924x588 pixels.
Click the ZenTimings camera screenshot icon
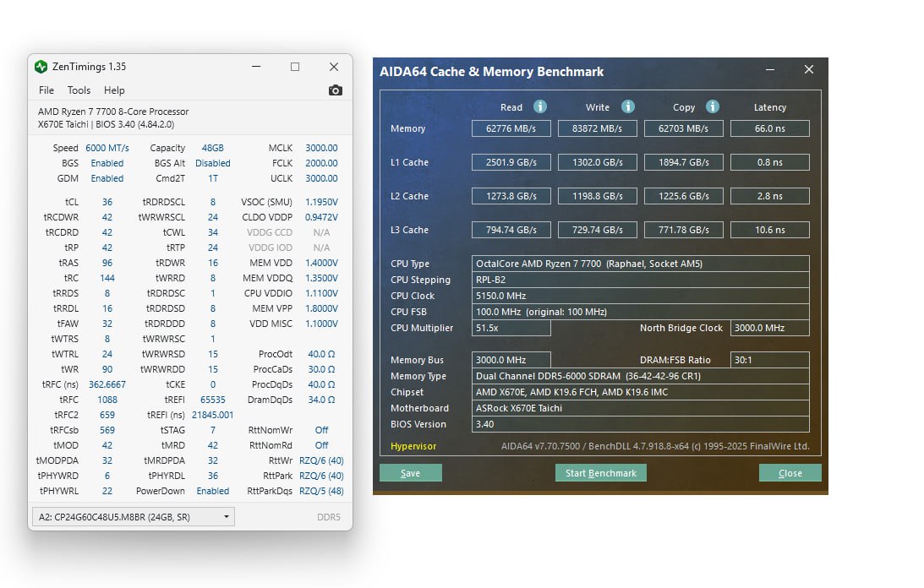[x=336, y=90]
